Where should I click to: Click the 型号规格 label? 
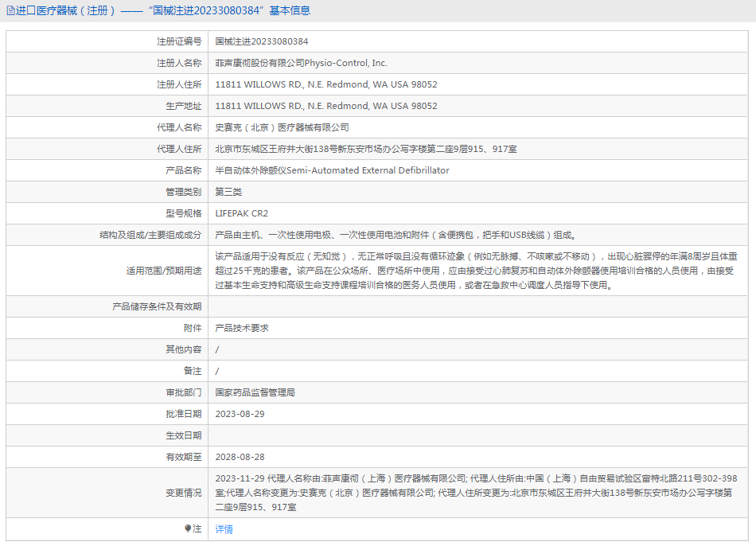pyautogui.click(x=183, y=213)
